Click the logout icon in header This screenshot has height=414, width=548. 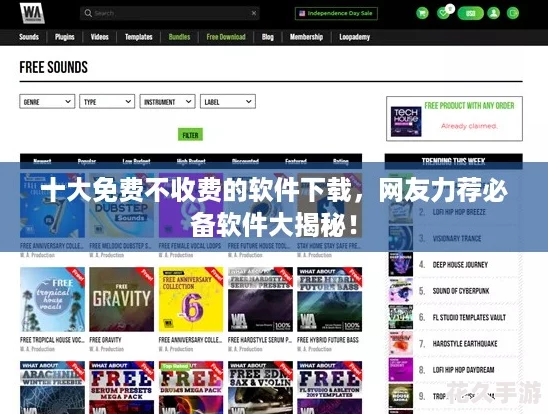513,14
